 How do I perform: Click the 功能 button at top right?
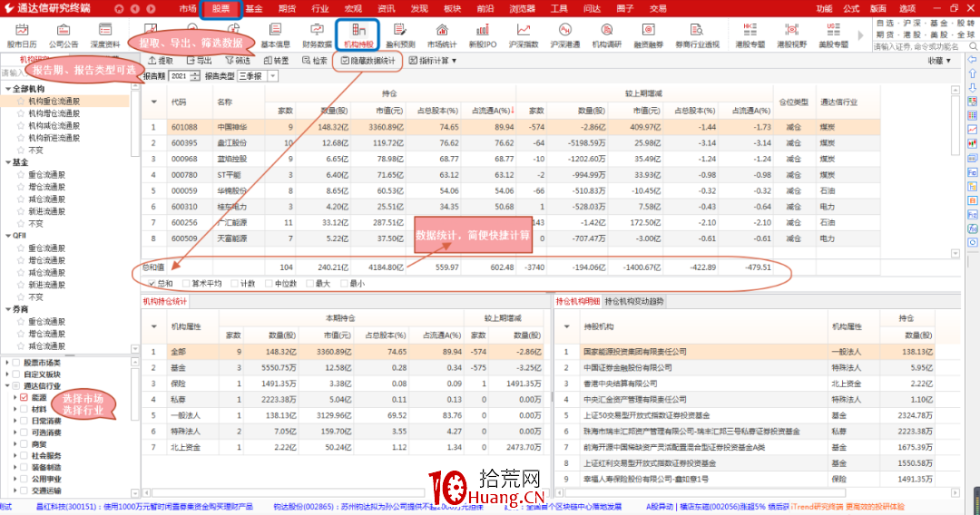tap(824, 9)
